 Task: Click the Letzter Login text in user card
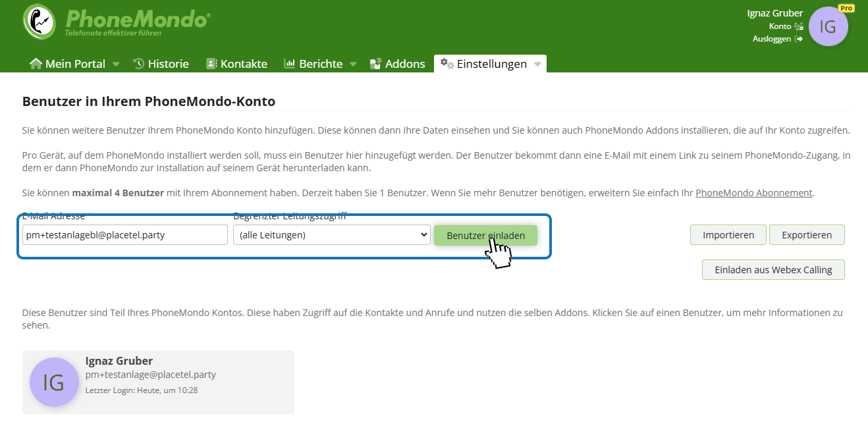click(x=142, y=390)
